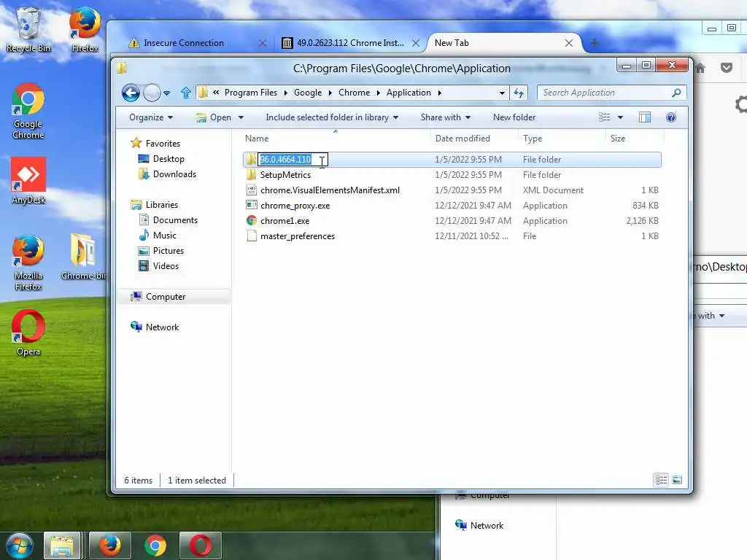Click Open in the toolbar
The width and height of the screenshot is (747, 560).
pos(214,117)
